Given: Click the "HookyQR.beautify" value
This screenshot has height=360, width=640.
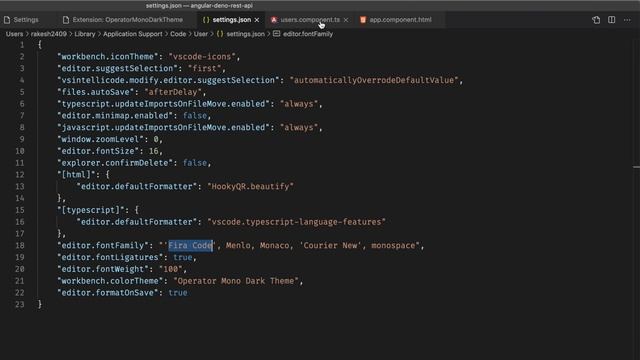Looking at the screenshot, I should click(250, 187).
